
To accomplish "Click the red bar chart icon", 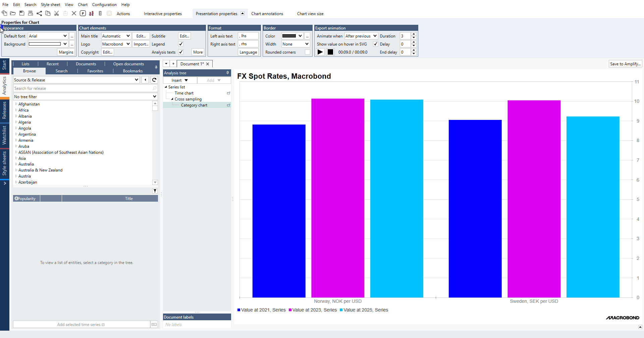I will [91, 13].
